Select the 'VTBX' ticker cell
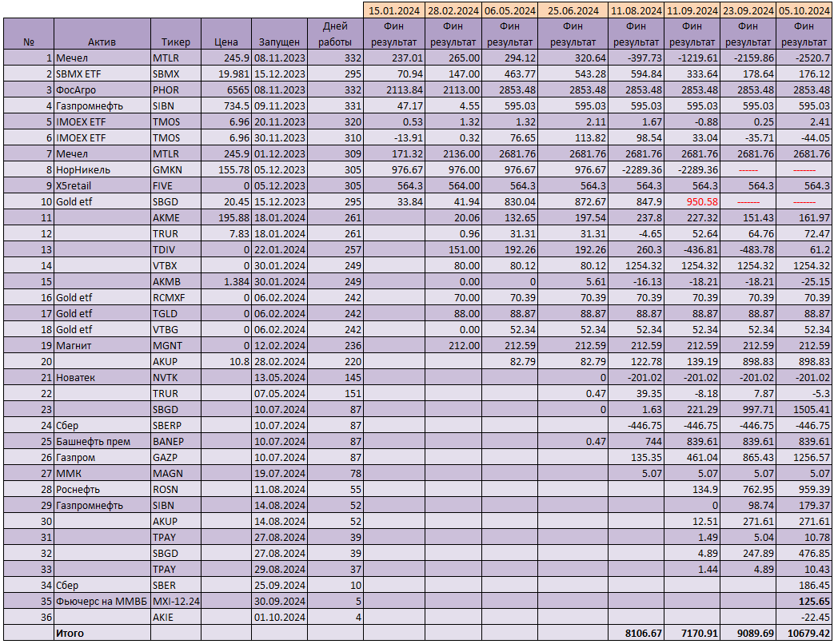 point(176,265)
